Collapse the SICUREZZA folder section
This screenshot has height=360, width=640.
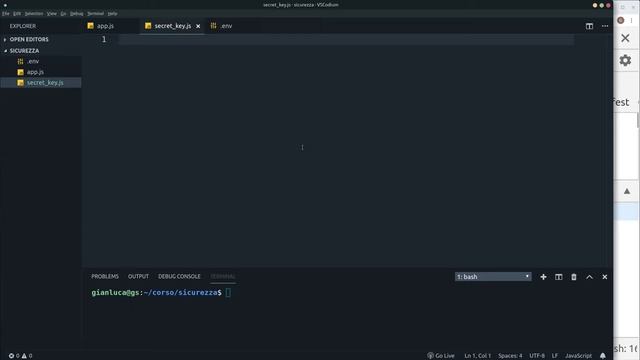pos(24,51)
